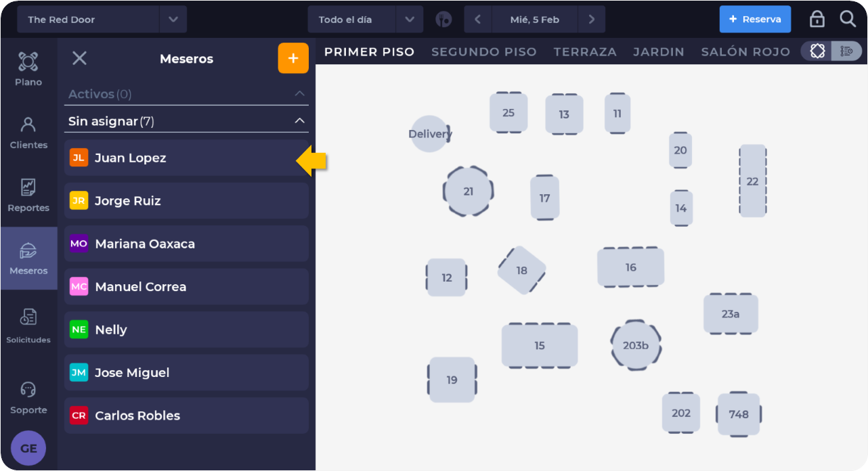Switch to floor plan view toggle
868x471 pixels.
[817, 51]
